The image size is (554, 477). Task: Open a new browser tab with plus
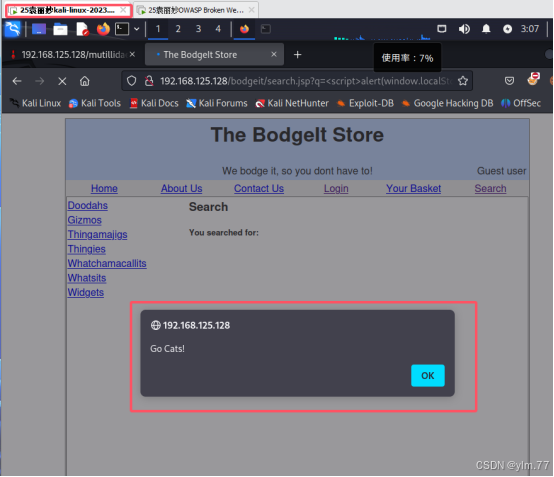pyautogui.click(x=297, y=55)
